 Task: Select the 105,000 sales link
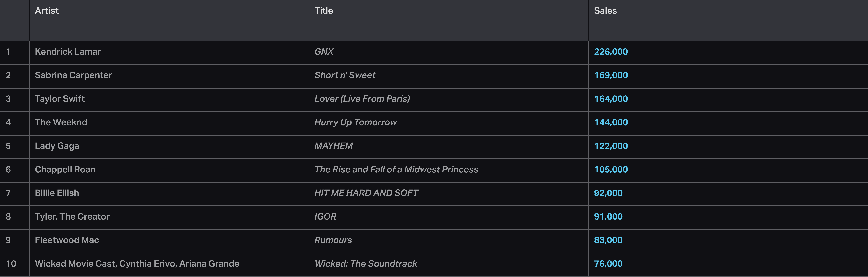tap(611, 169)
